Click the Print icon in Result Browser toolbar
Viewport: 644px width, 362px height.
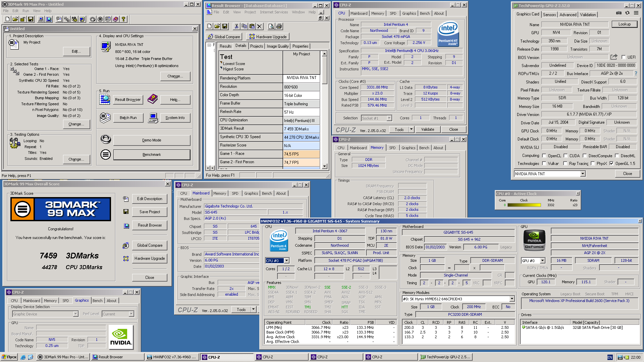coord(279,26)
